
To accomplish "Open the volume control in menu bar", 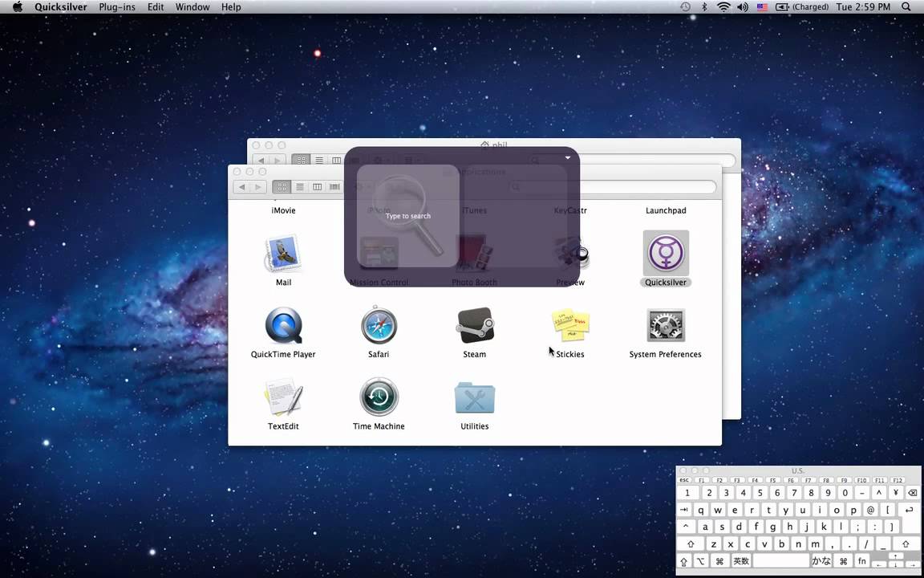I will [743, 7].
